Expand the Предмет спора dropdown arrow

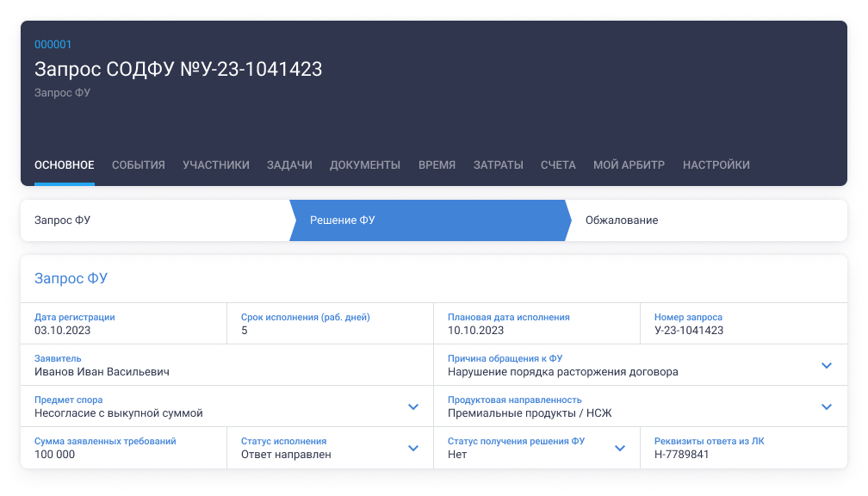(x=412, y=406)
